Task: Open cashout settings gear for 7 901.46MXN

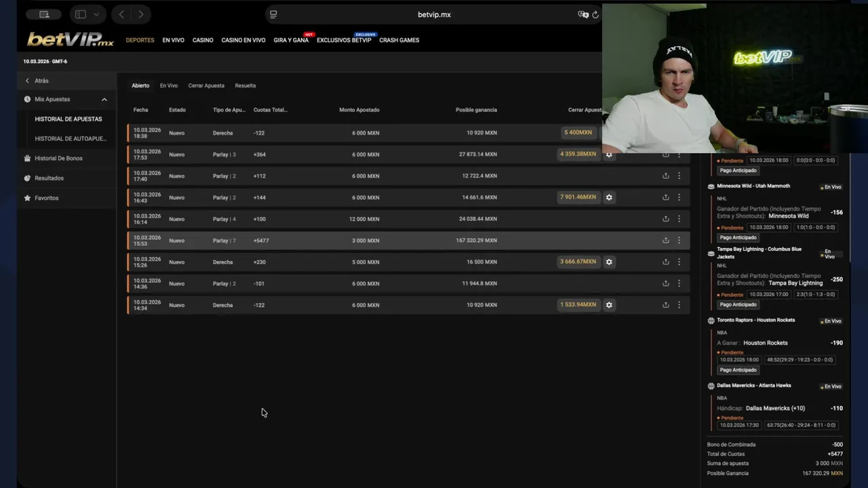Action: pyautogui.click(x=609, y=197)
